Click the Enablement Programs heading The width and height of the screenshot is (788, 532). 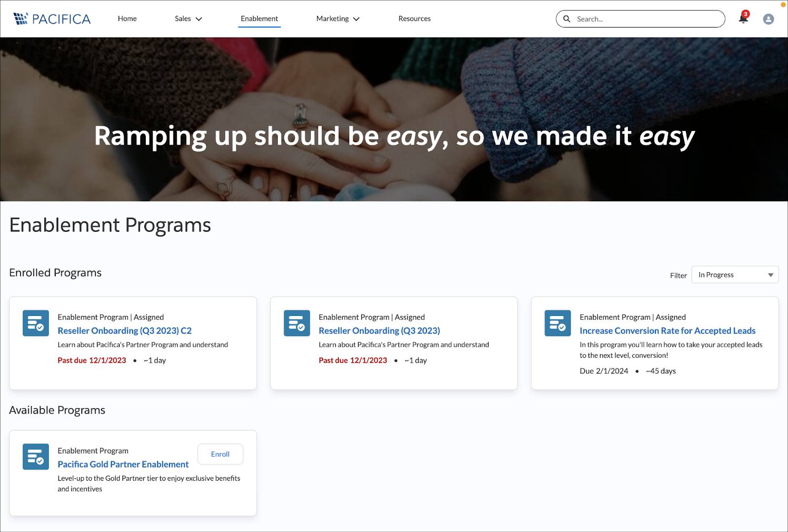(110, 225)
